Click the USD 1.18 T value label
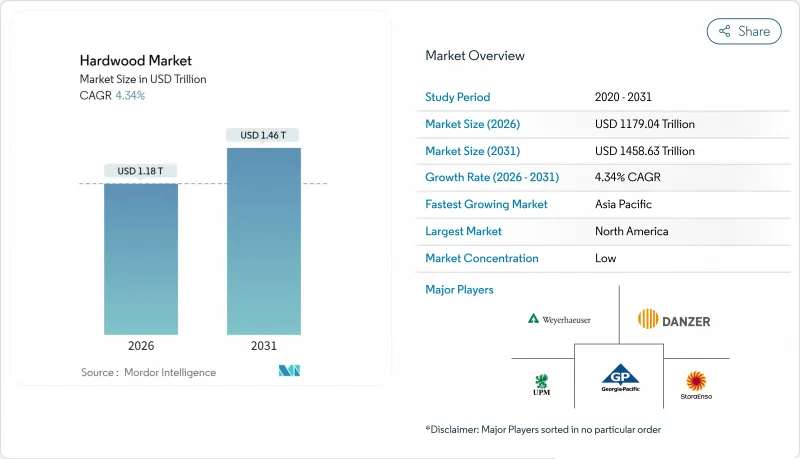800x459 pixels. click(x=141, y=171)
